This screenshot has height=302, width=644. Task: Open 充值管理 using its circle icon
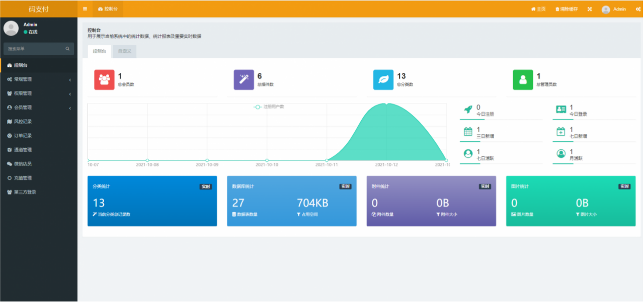[9, 177]
